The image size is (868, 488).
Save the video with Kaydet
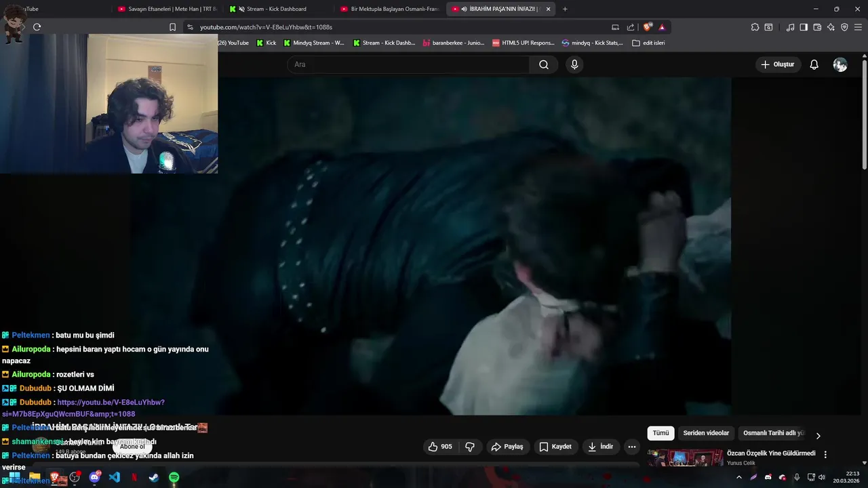(x=555, y=447)
